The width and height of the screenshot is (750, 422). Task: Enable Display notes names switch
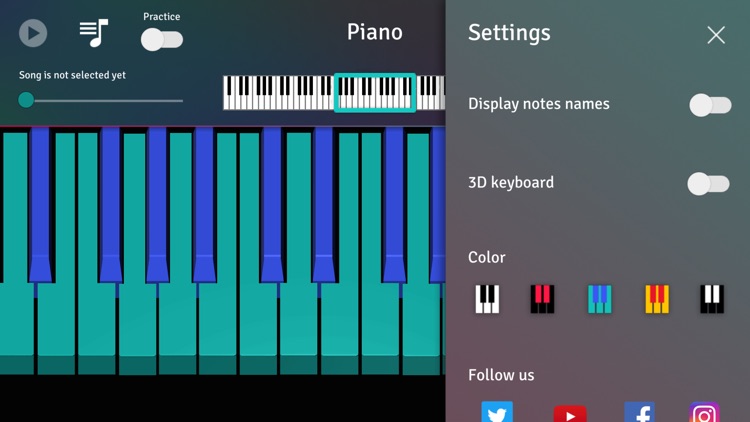(710, 105)
